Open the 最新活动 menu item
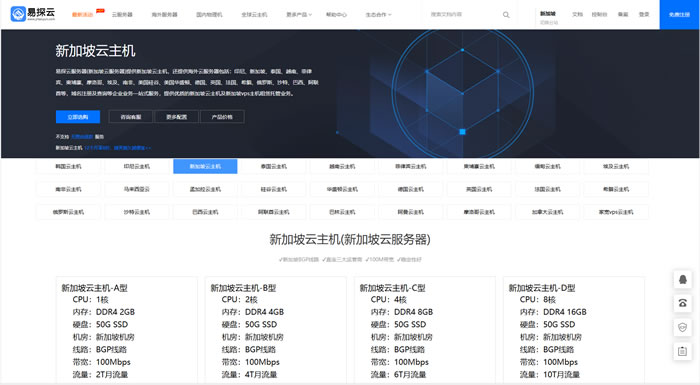The image size is (700, 385). [x=83, y=15]
